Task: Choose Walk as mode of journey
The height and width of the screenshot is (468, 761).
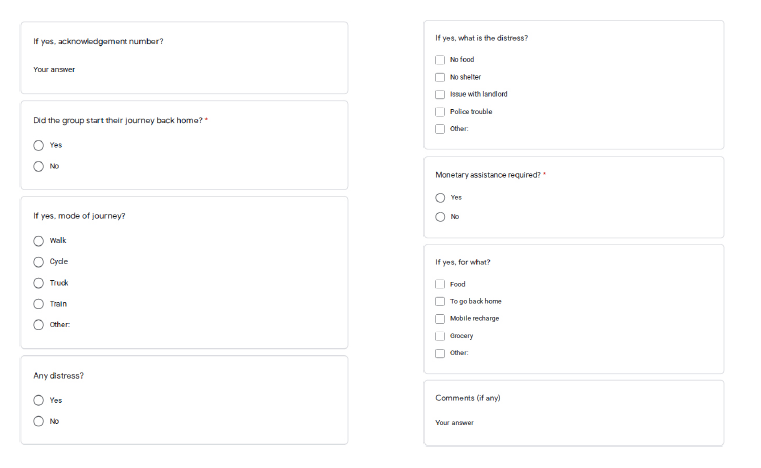Action: (39, 240)
